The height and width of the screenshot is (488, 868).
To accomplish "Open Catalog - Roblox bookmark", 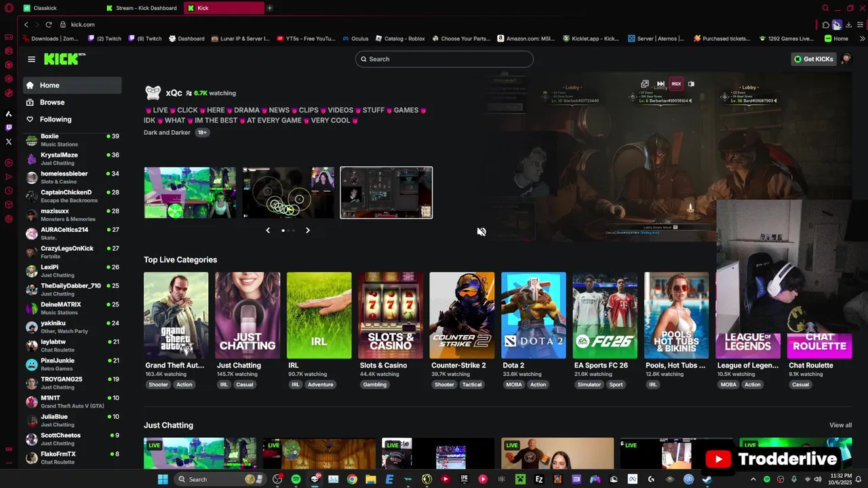I will [400, 39].
